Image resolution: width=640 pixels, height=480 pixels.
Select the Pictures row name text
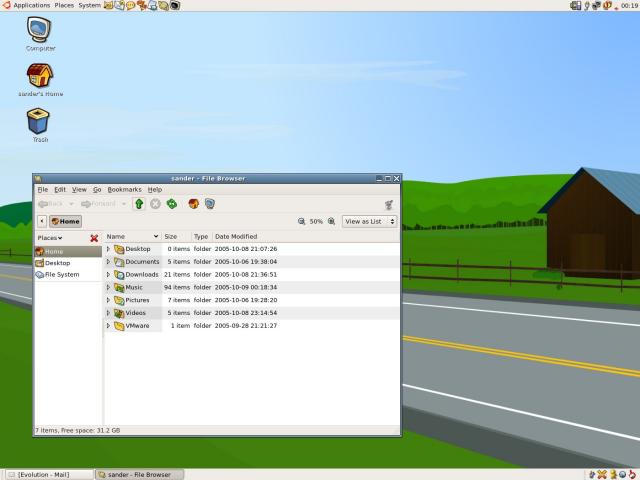(x=138, y=300)
